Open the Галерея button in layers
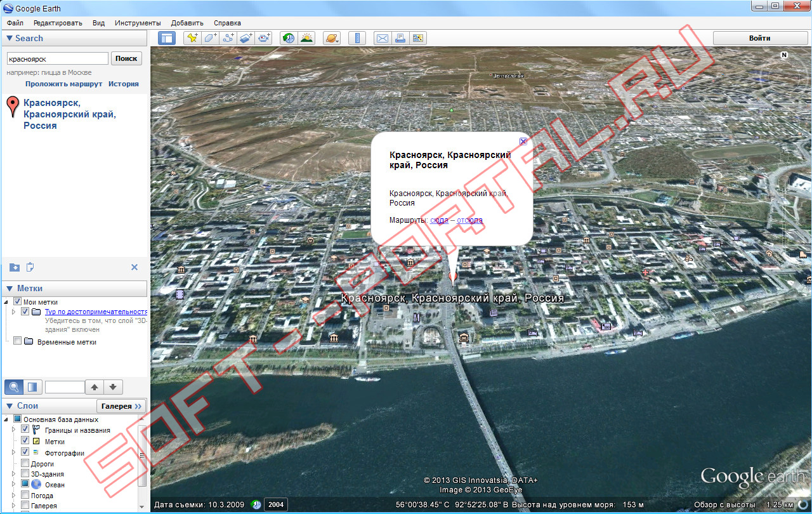 click(x=121, y=406)
